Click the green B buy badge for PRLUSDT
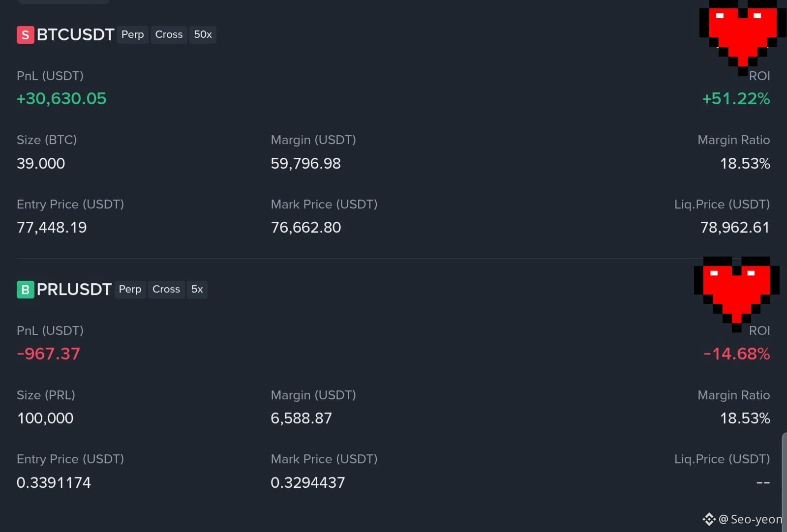 (25, 290)
